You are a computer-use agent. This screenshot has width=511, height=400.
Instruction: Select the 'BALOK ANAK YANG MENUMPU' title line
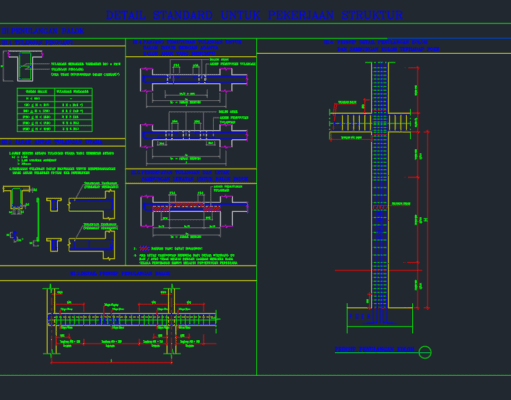pos(179,53)
